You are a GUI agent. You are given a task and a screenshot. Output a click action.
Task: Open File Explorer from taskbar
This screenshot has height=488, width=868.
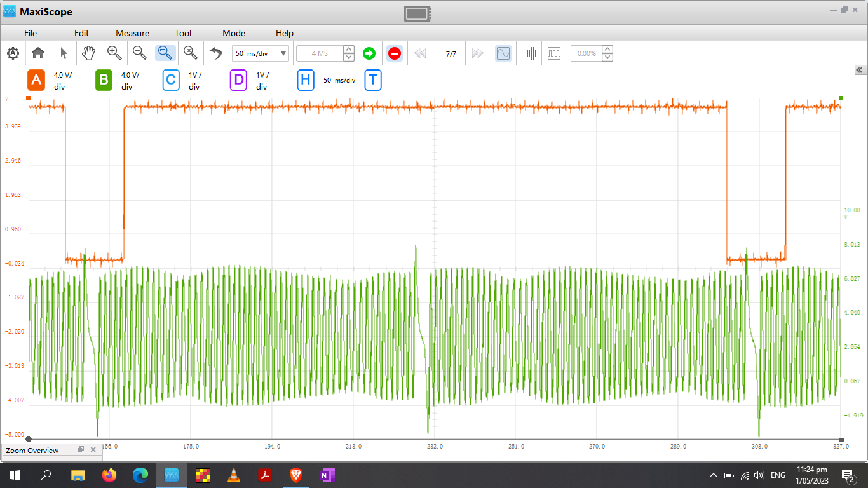coord(78,475)
